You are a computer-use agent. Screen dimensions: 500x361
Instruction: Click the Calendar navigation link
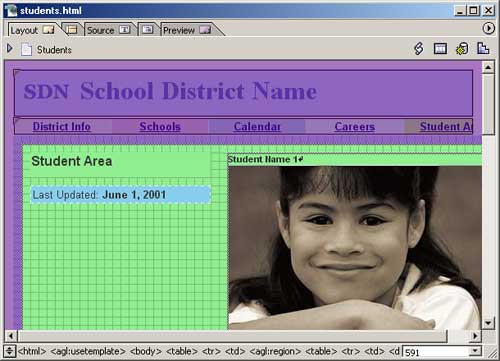click(x=257, y=126)
